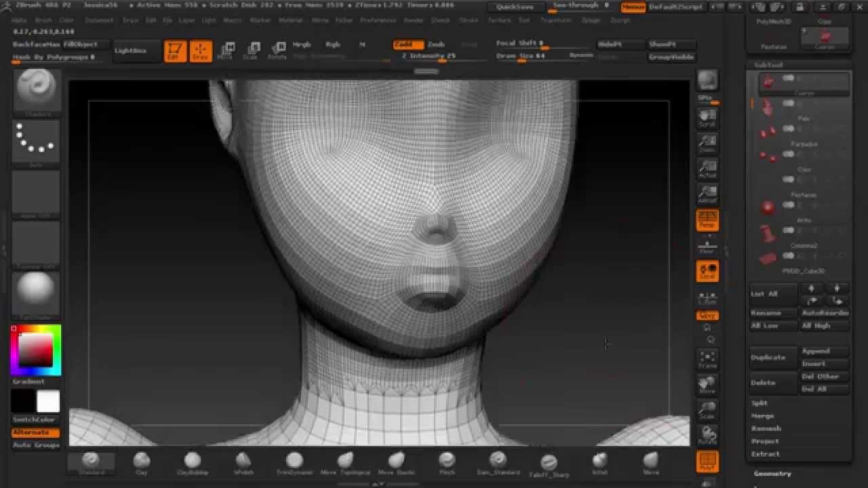Image resolution: width=868 pixels, height=488 pixels.
Task: Choose the TrimDynamic brush
Action: tap(294, 464)
